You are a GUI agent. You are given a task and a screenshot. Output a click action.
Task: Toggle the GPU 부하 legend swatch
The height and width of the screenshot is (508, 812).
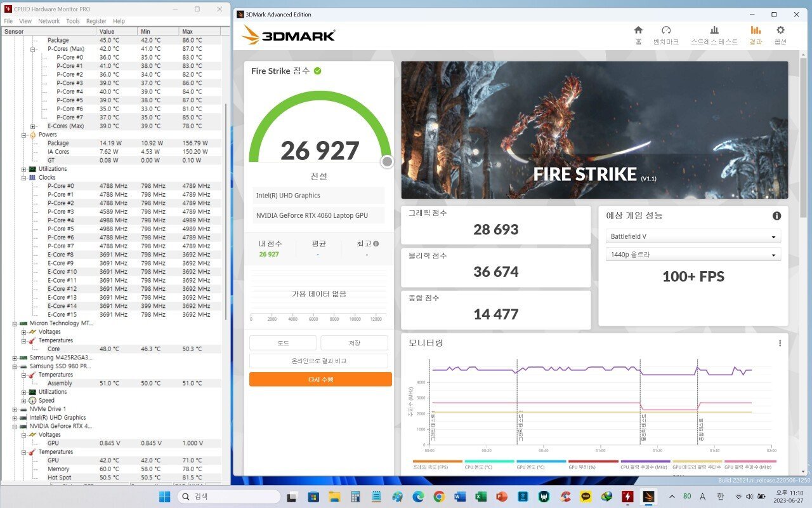click(593, 462)
